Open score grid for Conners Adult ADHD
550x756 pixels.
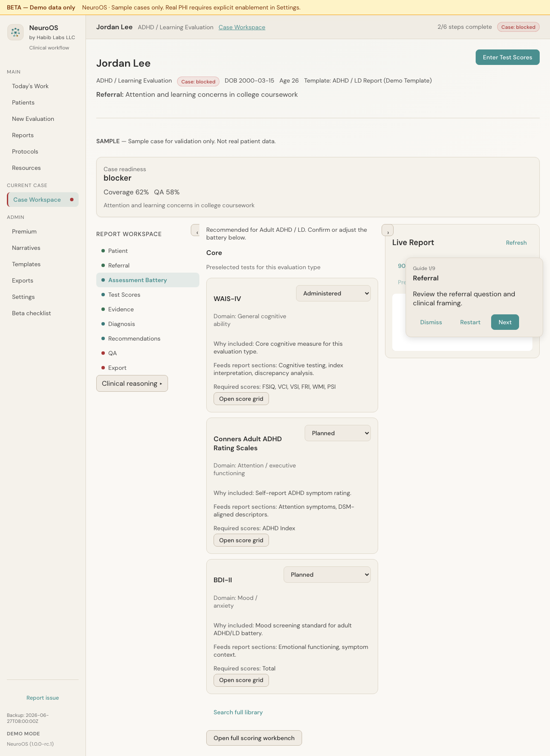click(x=241, y=540)
